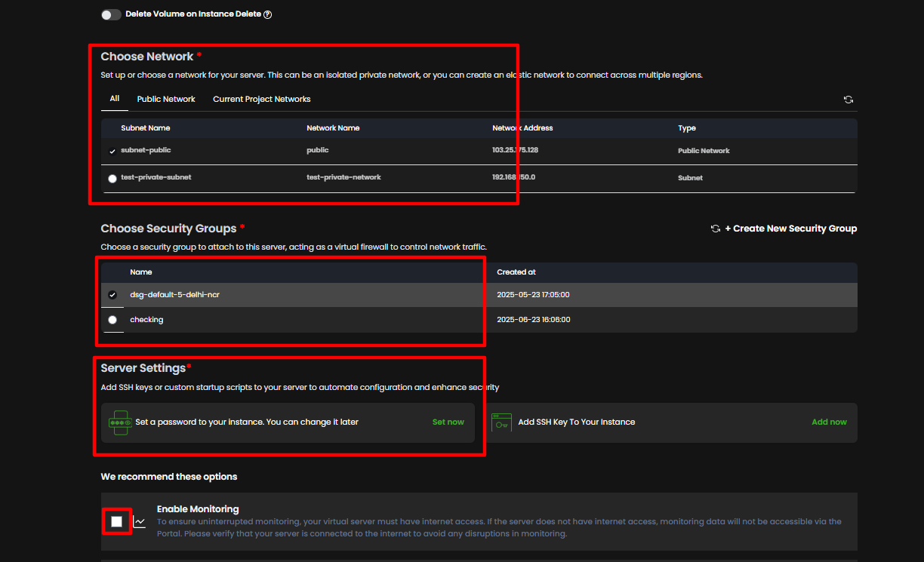This screenshot has height=562, width=924.
Task: Click the SSH key icon
Action: [501, 422]
